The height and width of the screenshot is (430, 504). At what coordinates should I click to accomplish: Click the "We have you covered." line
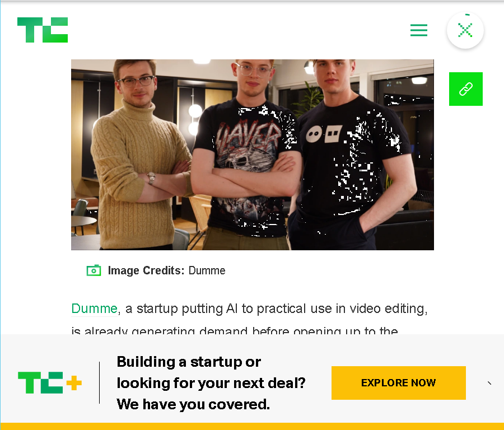tap(193, 404)
